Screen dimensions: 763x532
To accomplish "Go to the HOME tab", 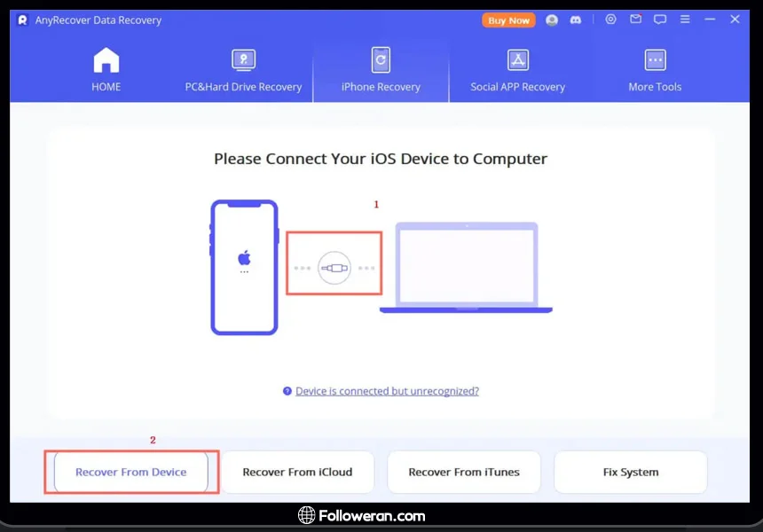I will 106,71.
